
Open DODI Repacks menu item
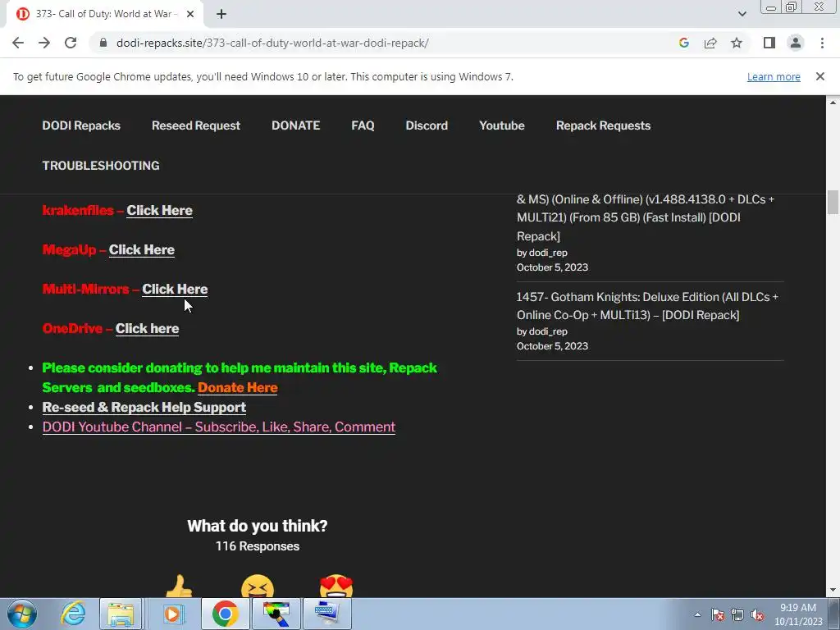tap(81, 126)
